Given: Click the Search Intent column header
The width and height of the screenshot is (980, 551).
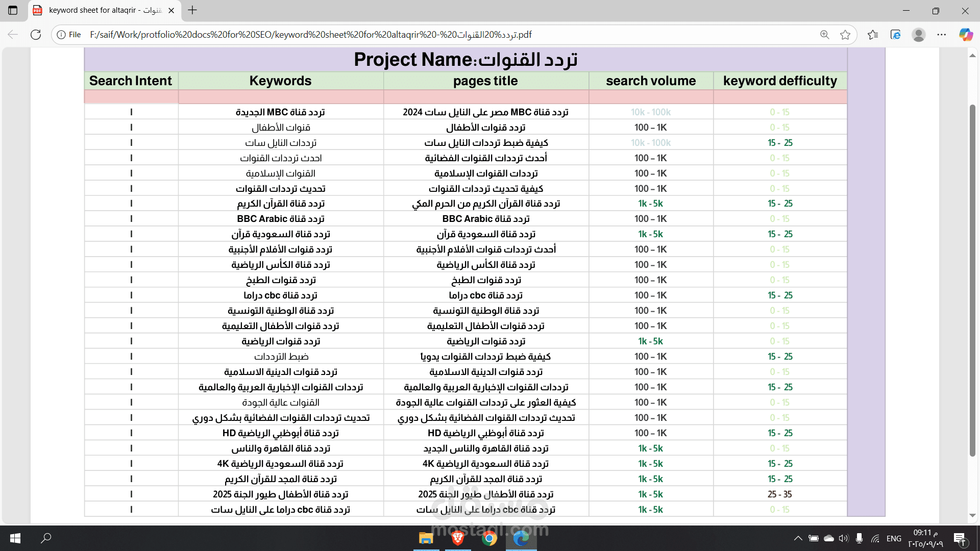Looking at the screenshot, I should pos(131,81).
